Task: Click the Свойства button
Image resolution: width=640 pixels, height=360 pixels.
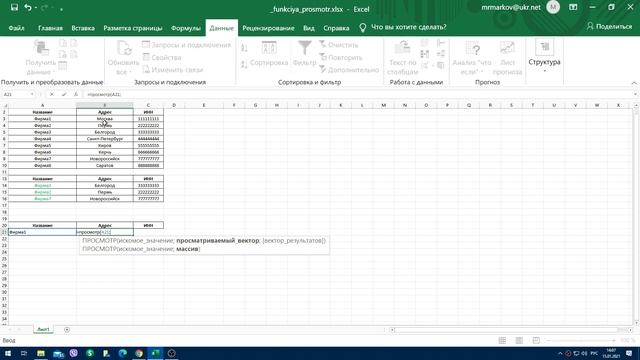Action: pos(162,58)
